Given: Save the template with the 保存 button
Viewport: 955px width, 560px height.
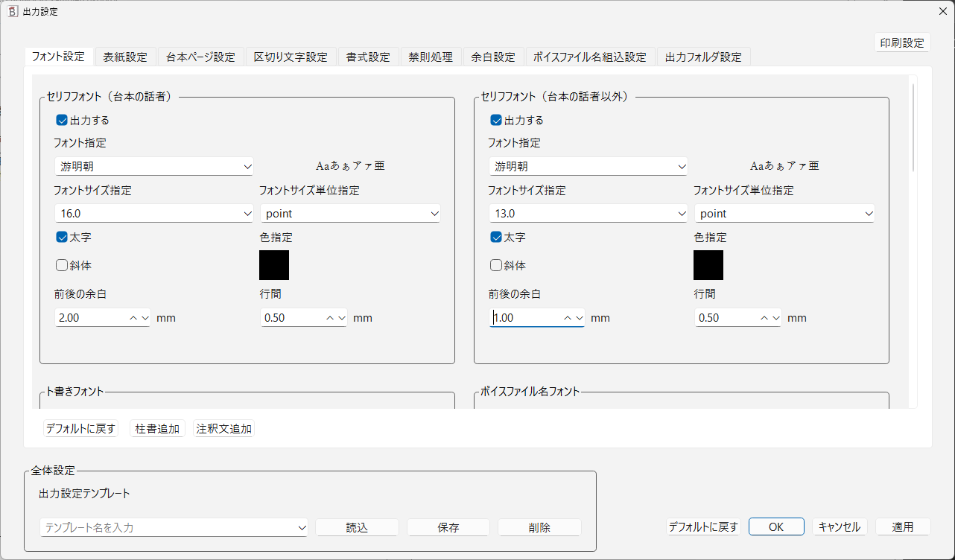Looking at the screenshot, I should point(448,527).
